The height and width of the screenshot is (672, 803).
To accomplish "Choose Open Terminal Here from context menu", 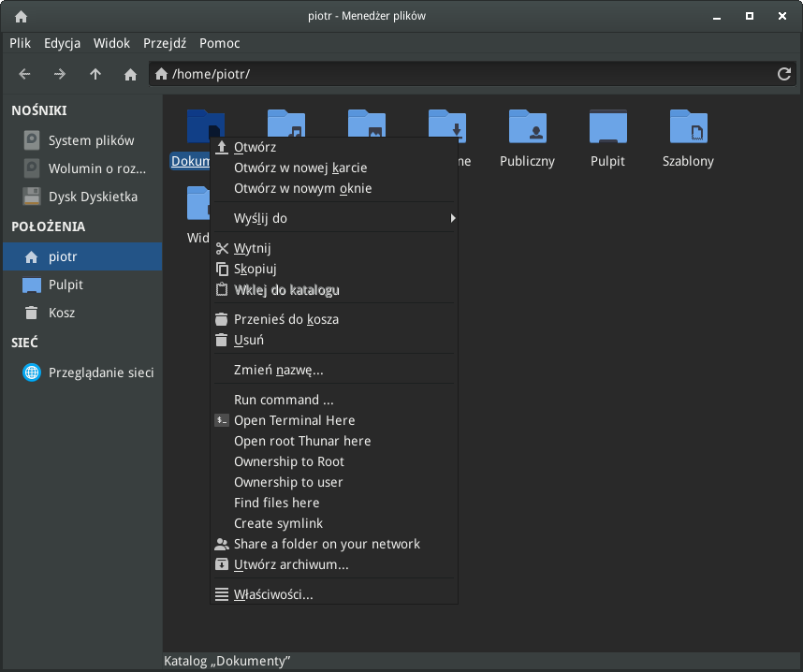I will pyautogui.click(x=294, y=420).
